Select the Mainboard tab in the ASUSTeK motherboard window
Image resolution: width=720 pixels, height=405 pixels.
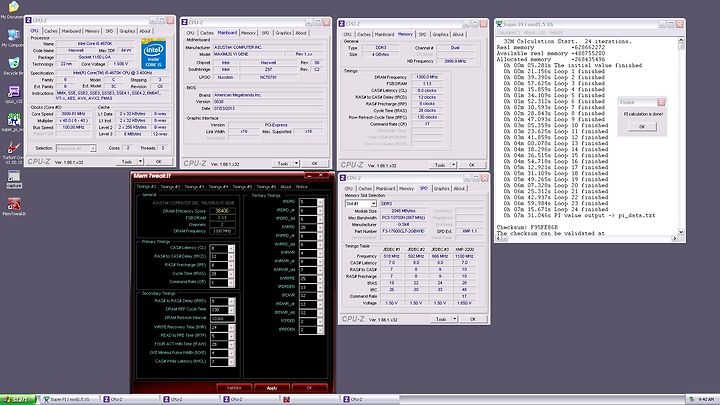pos(227,33)
